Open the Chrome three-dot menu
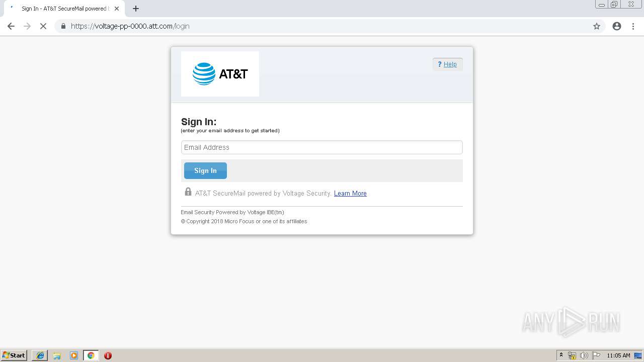Viewport: 644px width, 362px height. [x=633, y=26]
